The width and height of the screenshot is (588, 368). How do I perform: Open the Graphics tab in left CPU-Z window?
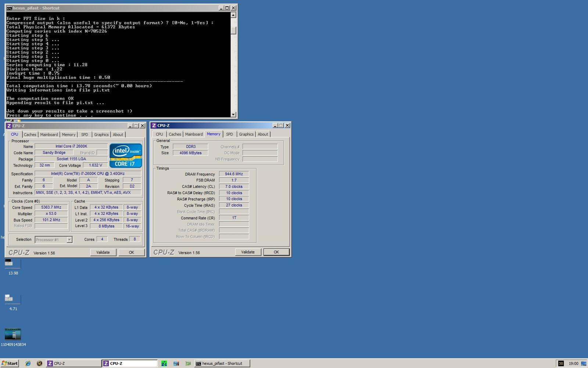click(101, 135)
